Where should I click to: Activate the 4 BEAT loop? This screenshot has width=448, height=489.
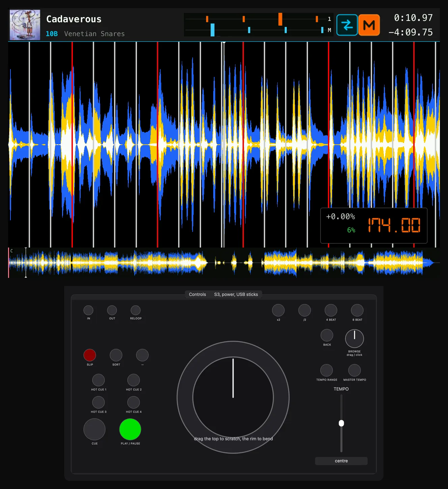(x=331, y=310)
